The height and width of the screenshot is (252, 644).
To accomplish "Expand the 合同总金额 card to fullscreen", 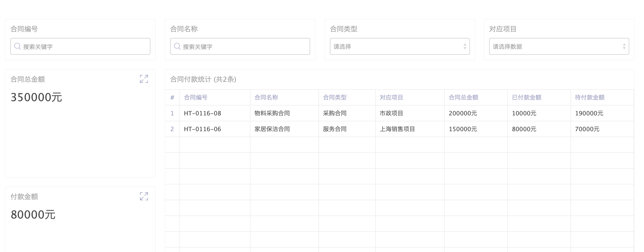I will [x=144, y=79].
